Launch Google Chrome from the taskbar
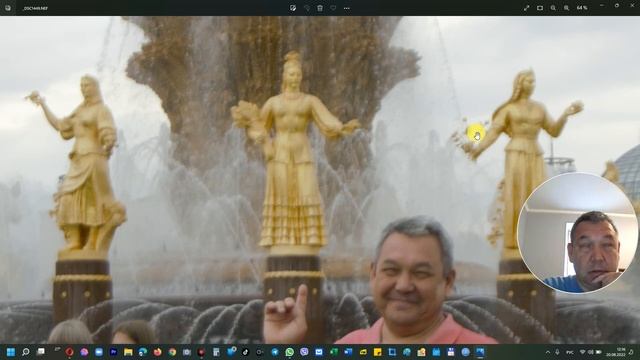 tap(172, 352)
